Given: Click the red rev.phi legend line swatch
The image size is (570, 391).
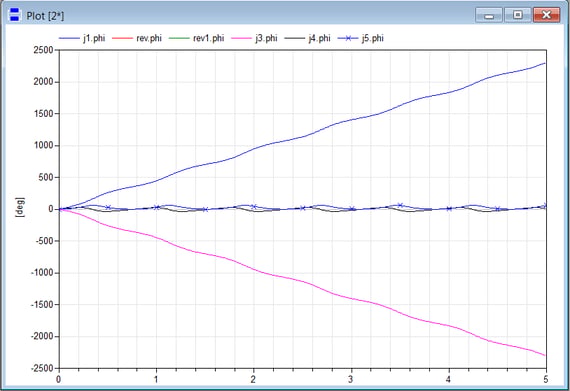Looking at the screenshot, I should point(123,38).
